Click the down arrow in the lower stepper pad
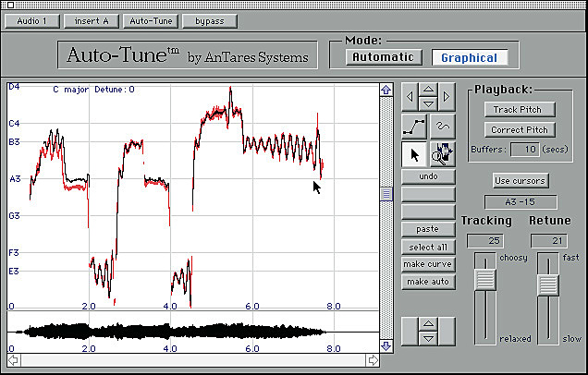The width and height of the screenshot is (588, 375). (x=428, y=339)
